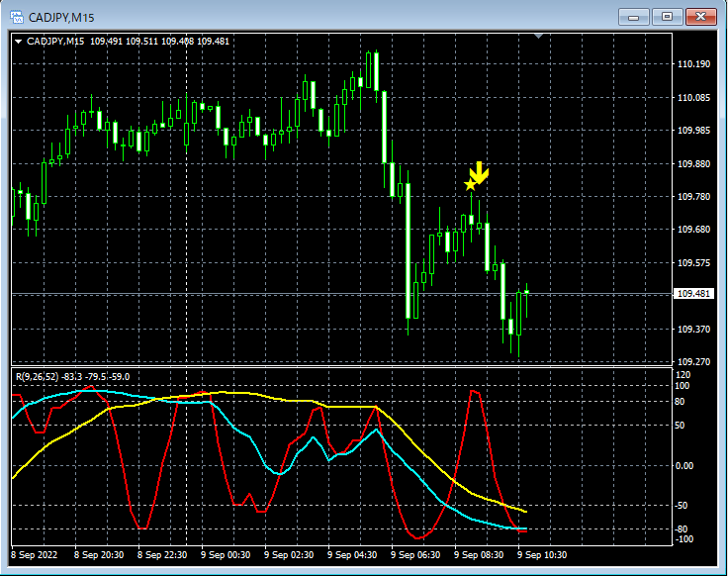The height and width of the screenshot is (576, 728).
Task: Click the CADJPY chart window icon
Action: click(x=17, y=17)
